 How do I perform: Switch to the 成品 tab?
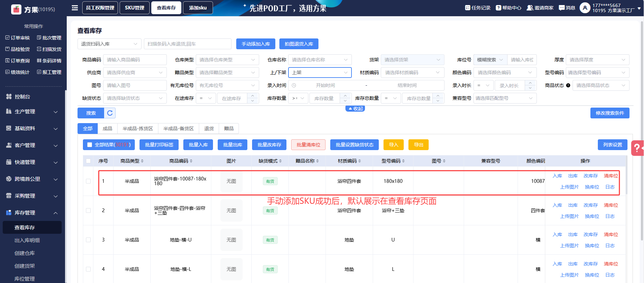(108, 129)
